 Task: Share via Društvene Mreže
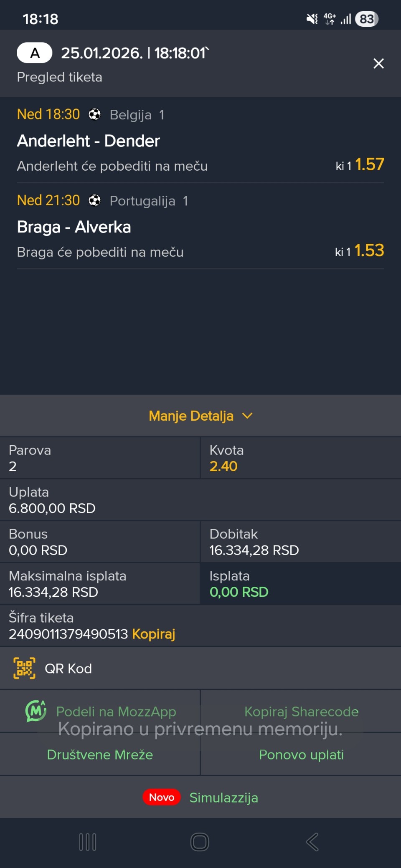pos(100,754)
